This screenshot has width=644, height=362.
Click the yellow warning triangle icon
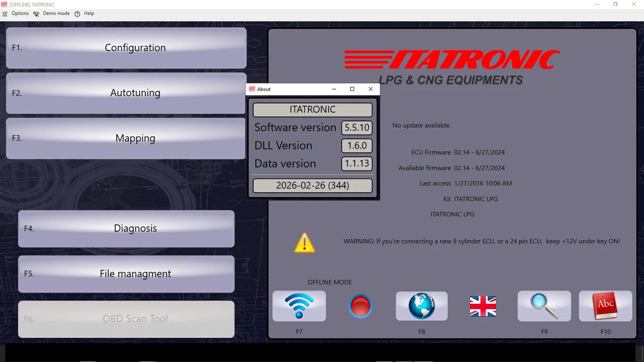pyautogui.click(x=304, y=242)
